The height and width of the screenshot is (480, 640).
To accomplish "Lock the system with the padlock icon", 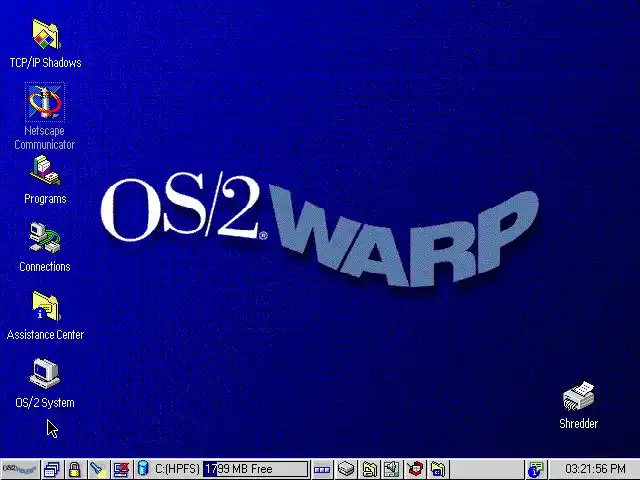I will coord(74,469).
